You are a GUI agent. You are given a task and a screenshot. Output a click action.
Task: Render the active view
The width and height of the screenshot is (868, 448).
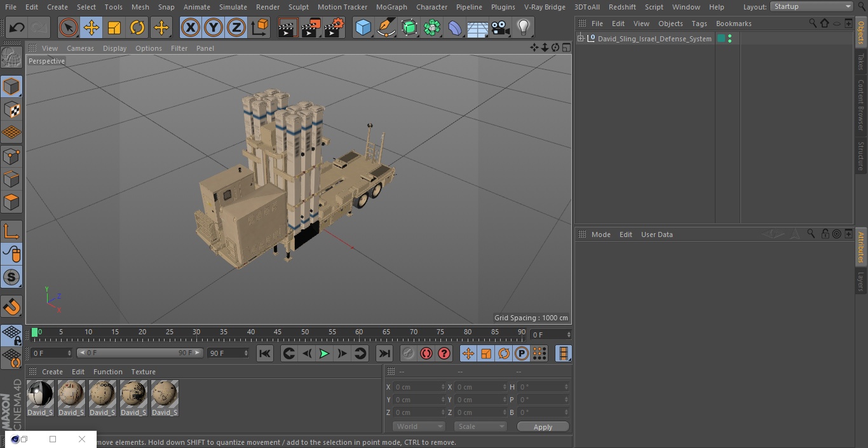pyautogui.click(x=288, y=27)
